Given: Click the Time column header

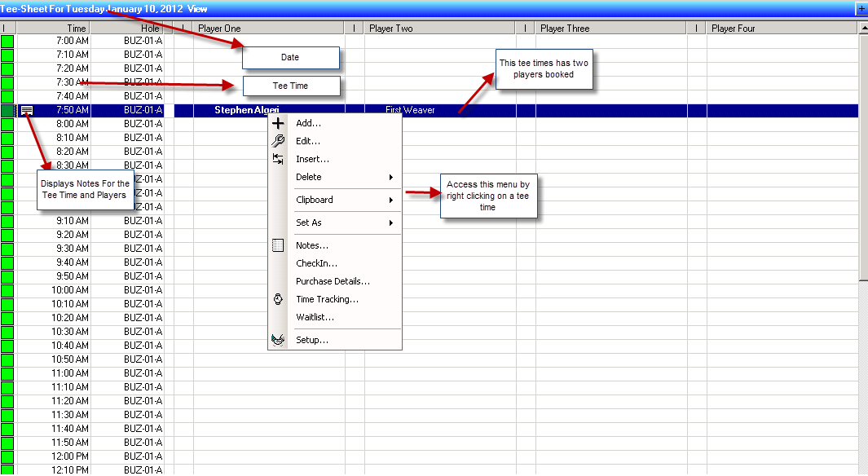Looking at the screenshot, I should coord(76,29).
